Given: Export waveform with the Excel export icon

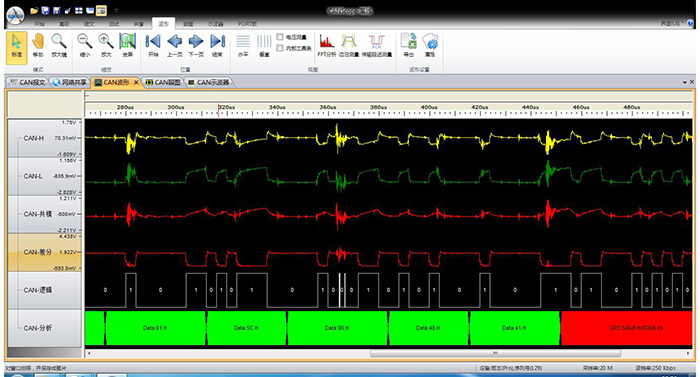Looking at the screenshot, I should point(408,46).
